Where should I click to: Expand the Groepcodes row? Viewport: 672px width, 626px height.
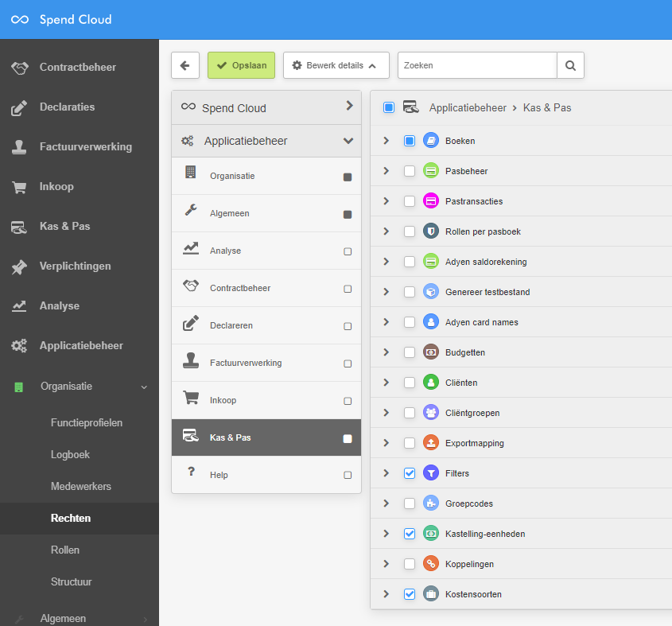[386, 504]
